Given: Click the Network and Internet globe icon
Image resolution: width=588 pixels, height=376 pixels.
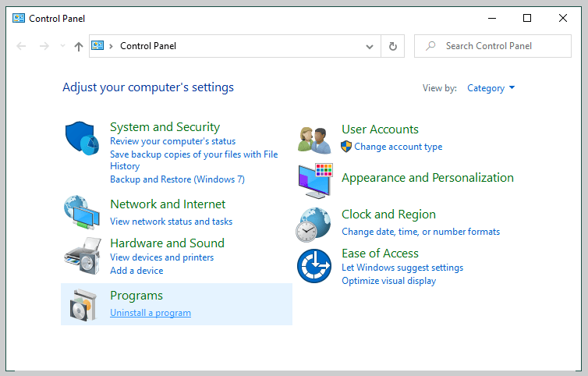Looking at the screenshot, I should (x=82, y=212).
